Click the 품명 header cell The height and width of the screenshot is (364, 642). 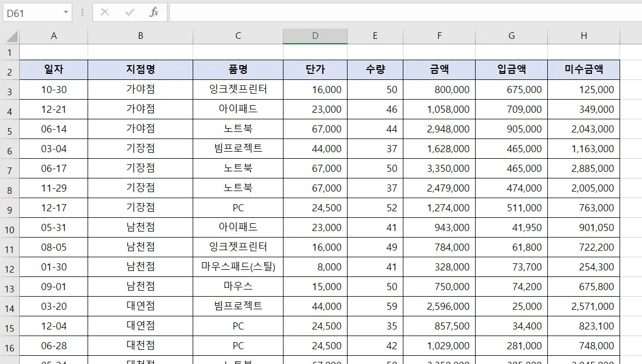[238, 70]
